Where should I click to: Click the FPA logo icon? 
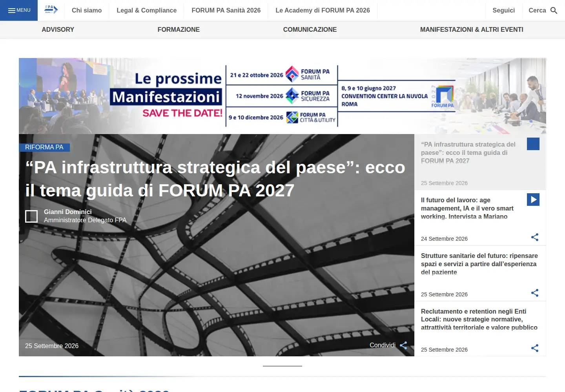pos(51,10)
